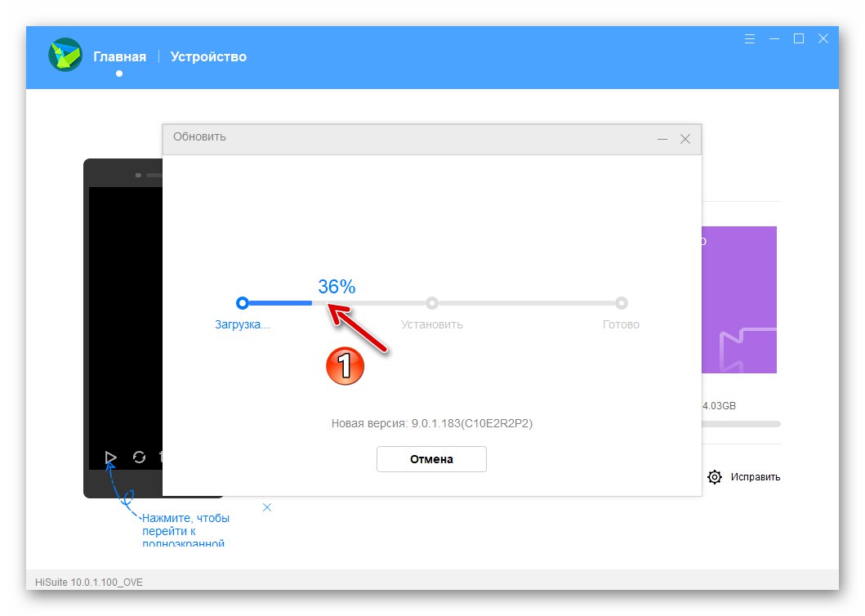Close the Обновить dialog
Viewport: 865px width, 616px height.
click(x=685, y=139)
